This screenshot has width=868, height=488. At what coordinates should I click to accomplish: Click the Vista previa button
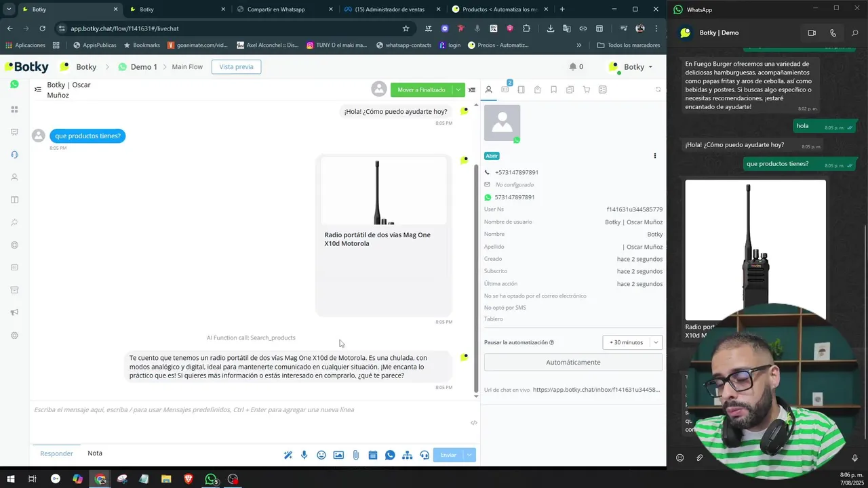[x=237, y=66]
